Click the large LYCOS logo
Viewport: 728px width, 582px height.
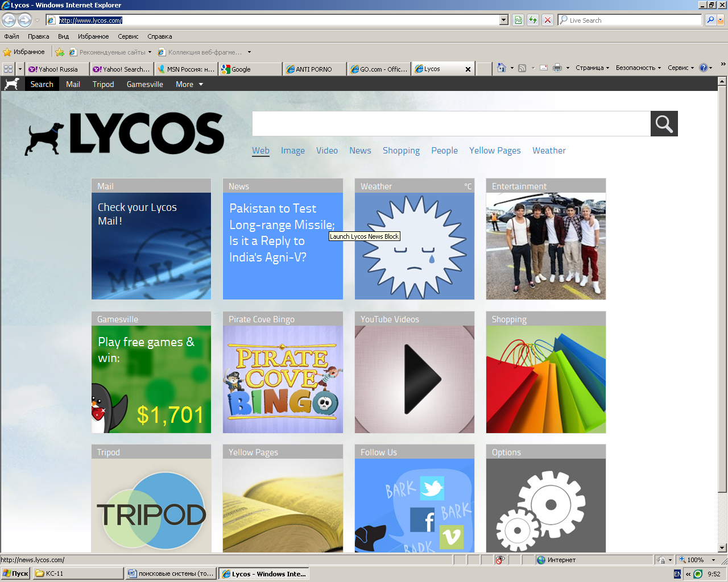125,134
